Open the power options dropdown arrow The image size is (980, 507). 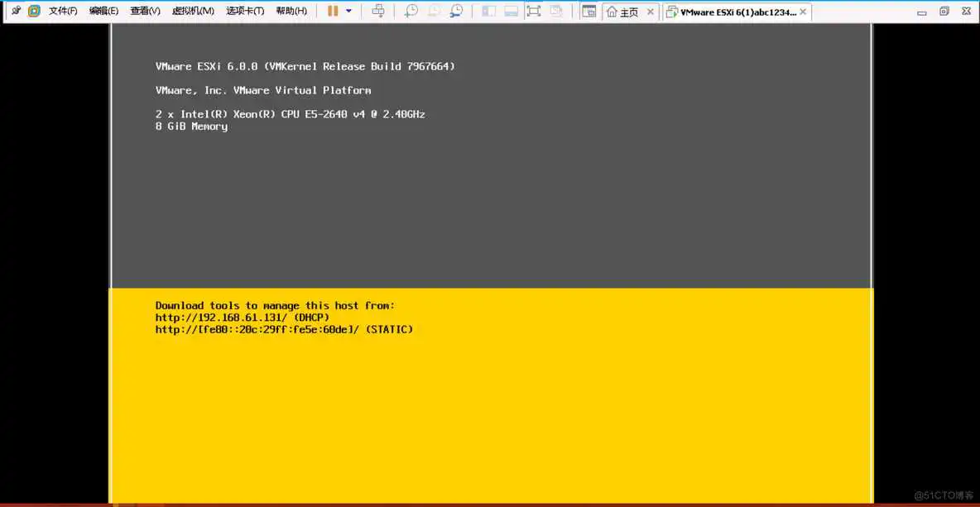[348, 12]
